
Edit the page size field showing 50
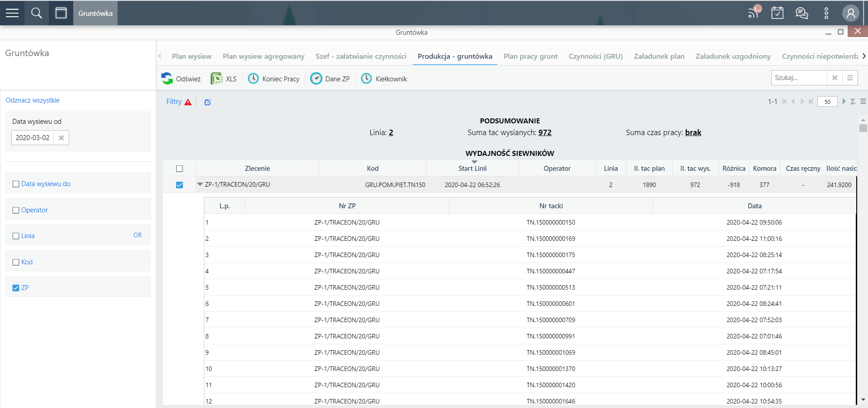tap(827, 102)
